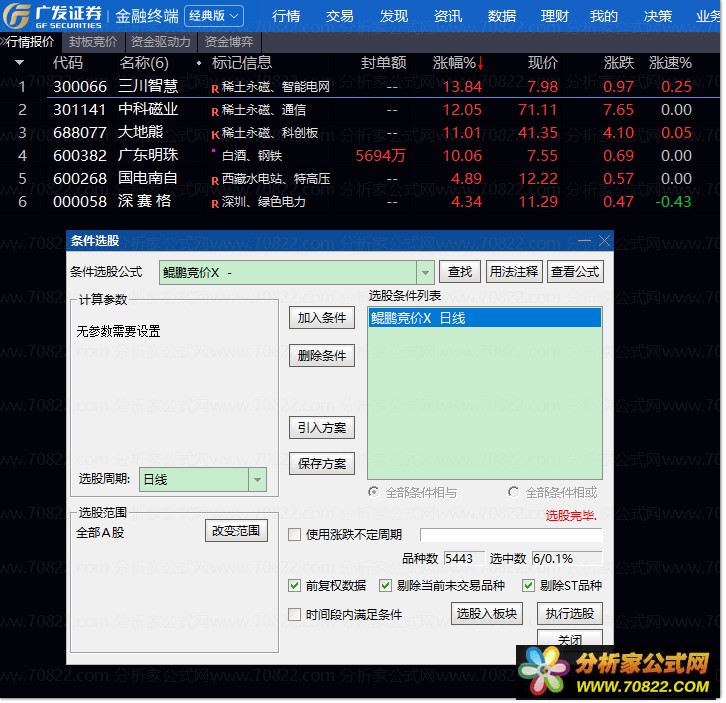
Task: Click the K marker icon on 大地熊 row
Action: 215,135
